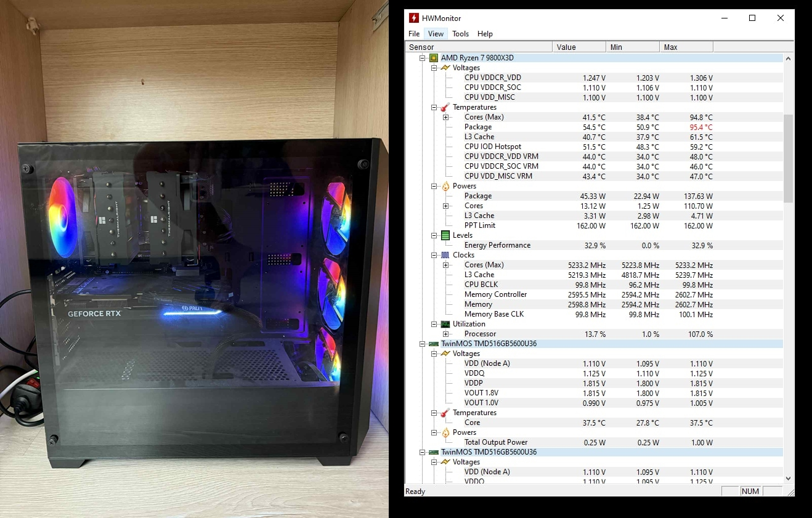Click the CPU Voltages lightning icon

point(445,68)
